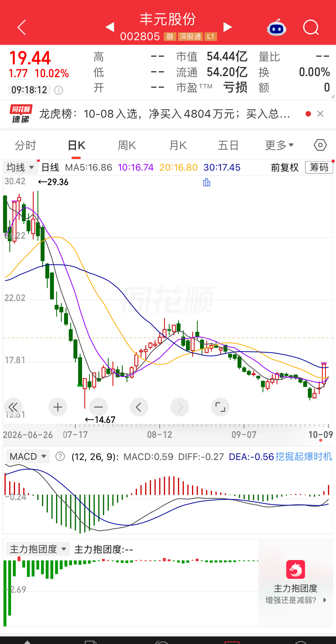Shift chart left with the left chevron
Viewport: 336px width, 644px height.
tap(139, 407)
